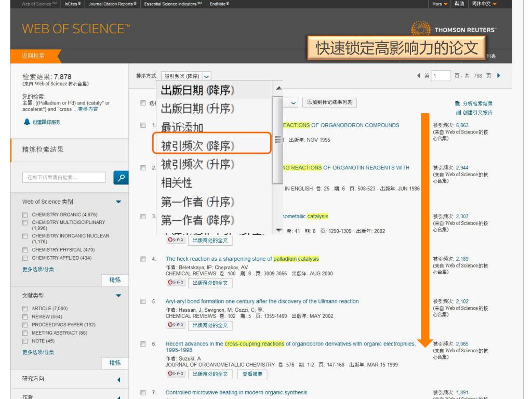Click the bell icon for creating tracking service
The width and height of the screenshot is (532, 399).
click(x=27, y=122)
